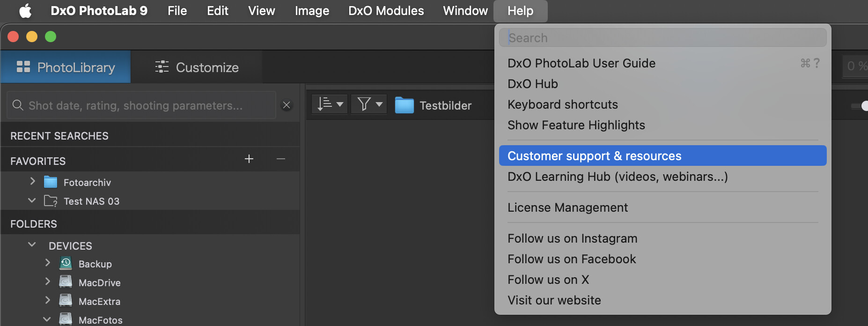This screenshot has width=868, height=326.
Task: Click the Fotoarchiv folder icon
Action: coord(51,182)
